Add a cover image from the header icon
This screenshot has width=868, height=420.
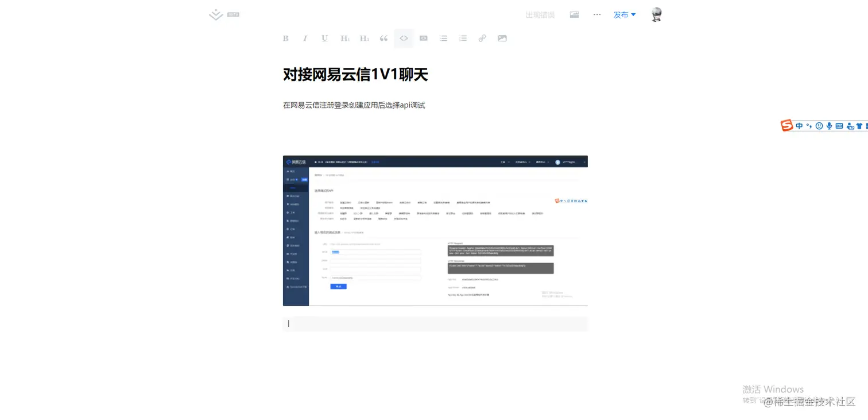click(x=574, y=14)
